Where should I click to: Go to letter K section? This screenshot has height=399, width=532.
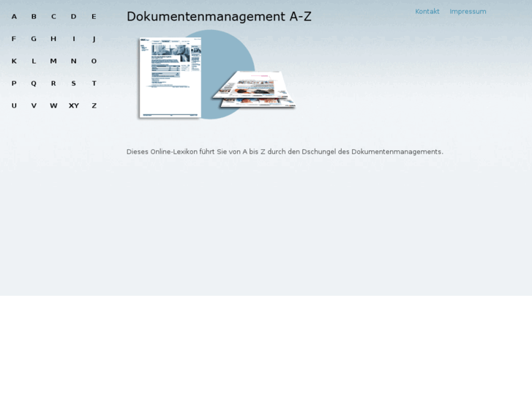pyautogui.click(x=14, y=61)
